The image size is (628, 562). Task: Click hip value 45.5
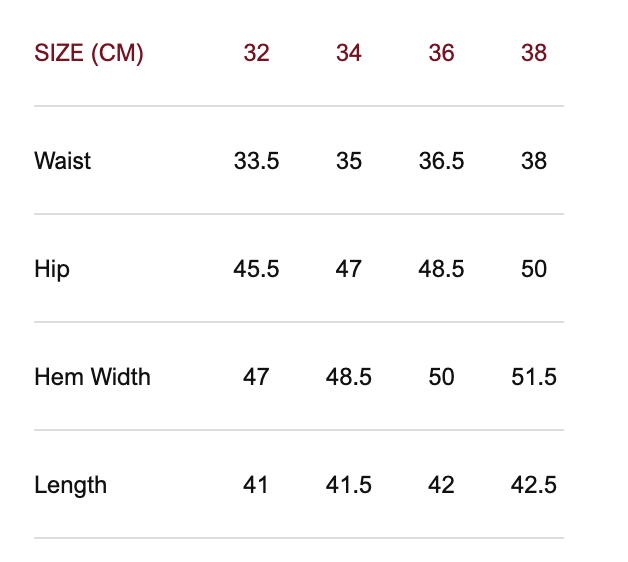(256, 269)
